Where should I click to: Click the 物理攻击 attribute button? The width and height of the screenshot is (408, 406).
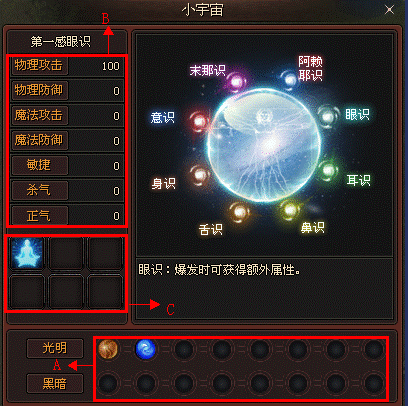tap(39, 65)
